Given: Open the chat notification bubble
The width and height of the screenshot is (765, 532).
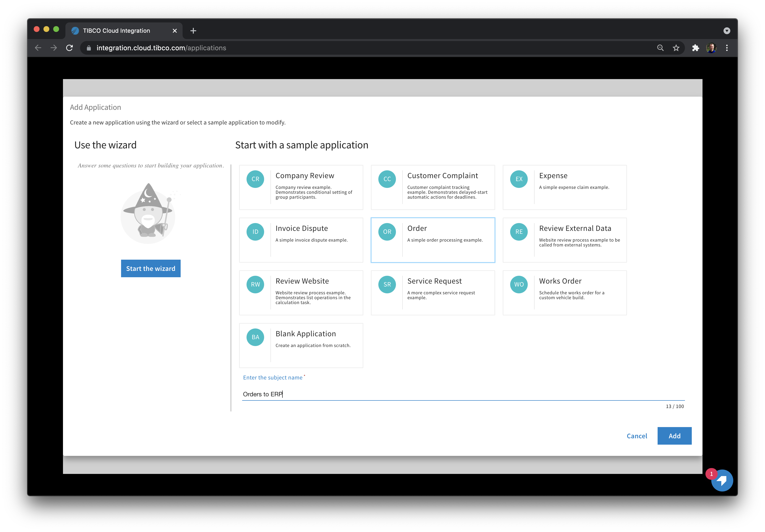Looking at the screenshot, I should (722, 480).
